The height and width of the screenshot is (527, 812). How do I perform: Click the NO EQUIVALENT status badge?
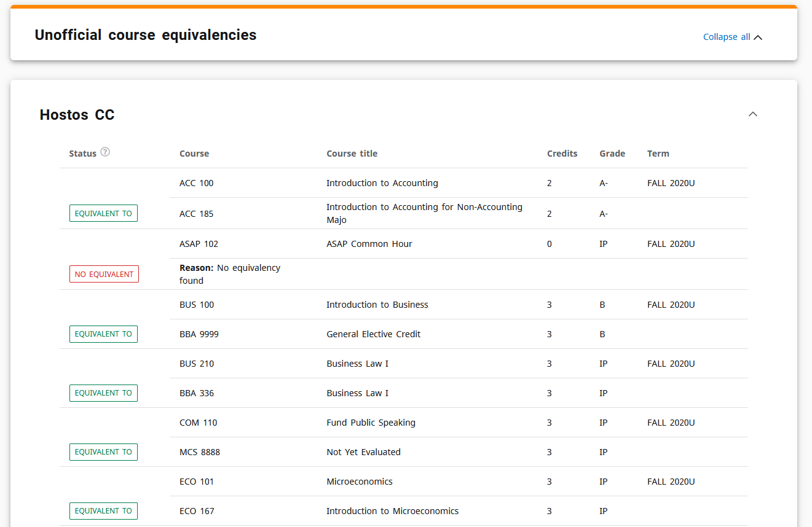pos(104,273)
